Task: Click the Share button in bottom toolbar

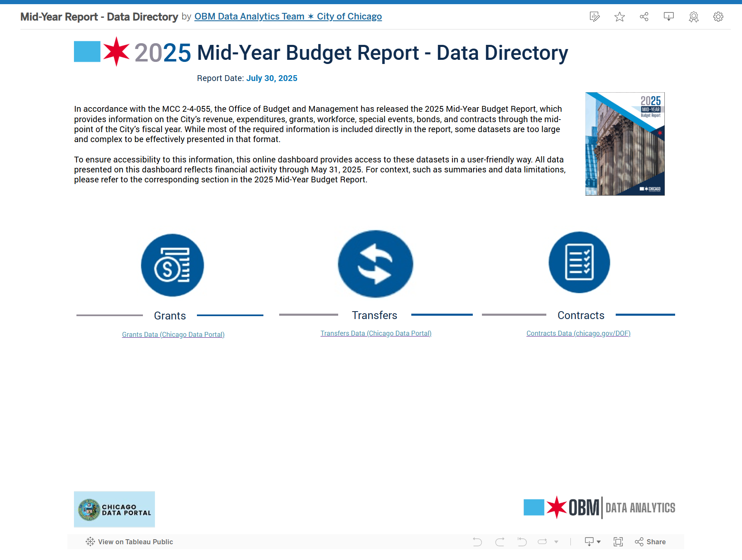Action: tap(650, 542)
